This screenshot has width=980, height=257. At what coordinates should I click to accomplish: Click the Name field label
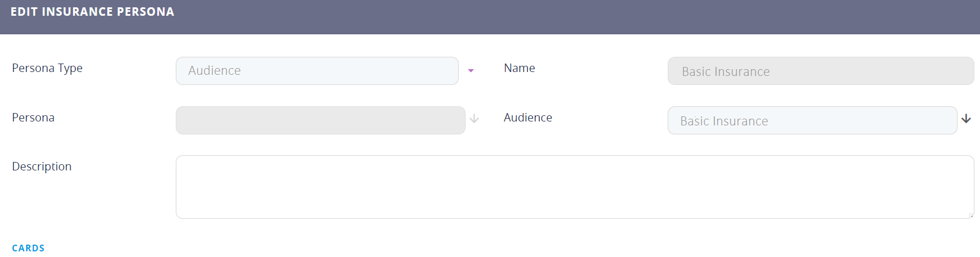[519, 68]
